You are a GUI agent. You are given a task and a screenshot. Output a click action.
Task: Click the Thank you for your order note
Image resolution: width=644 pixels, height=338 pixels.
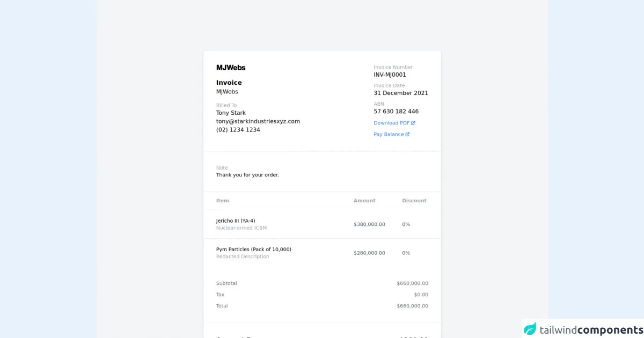247,175
